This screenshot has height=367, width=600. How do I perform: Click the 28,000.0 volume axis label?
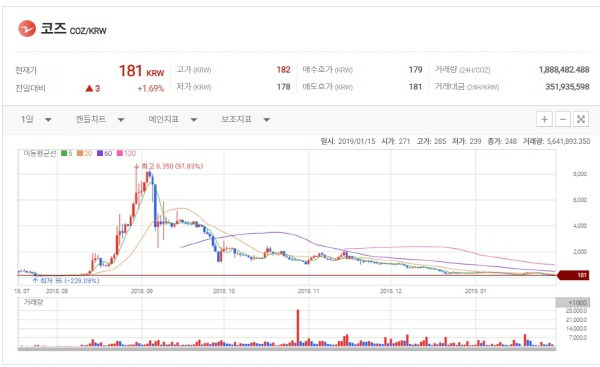(x=577, y=311)
